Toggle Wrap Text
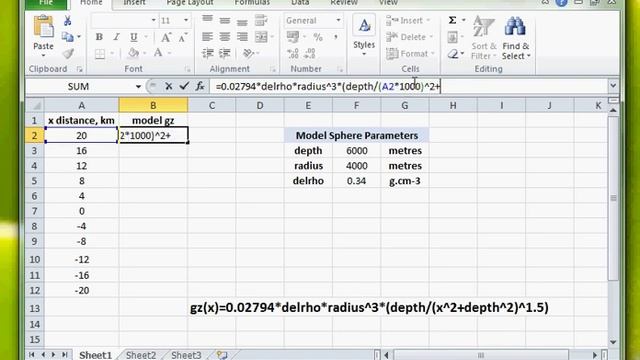Screen dimensions: 640x360 261,20
